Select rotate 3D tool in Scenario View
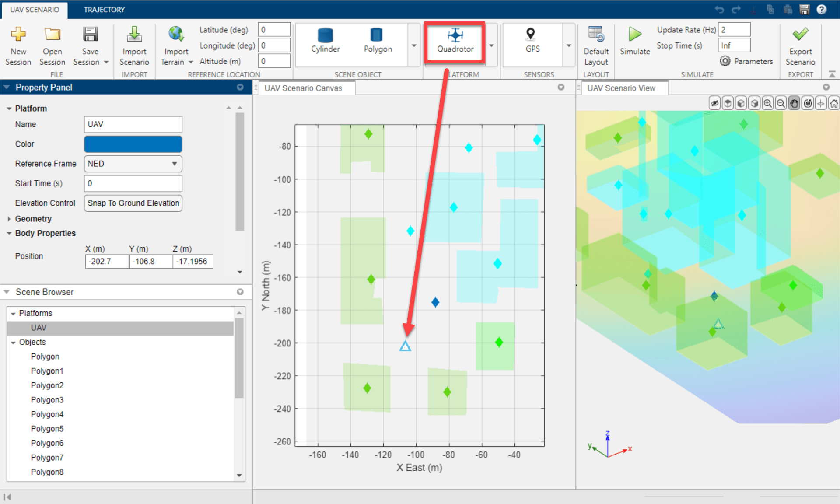 click(x=808, y=104)
